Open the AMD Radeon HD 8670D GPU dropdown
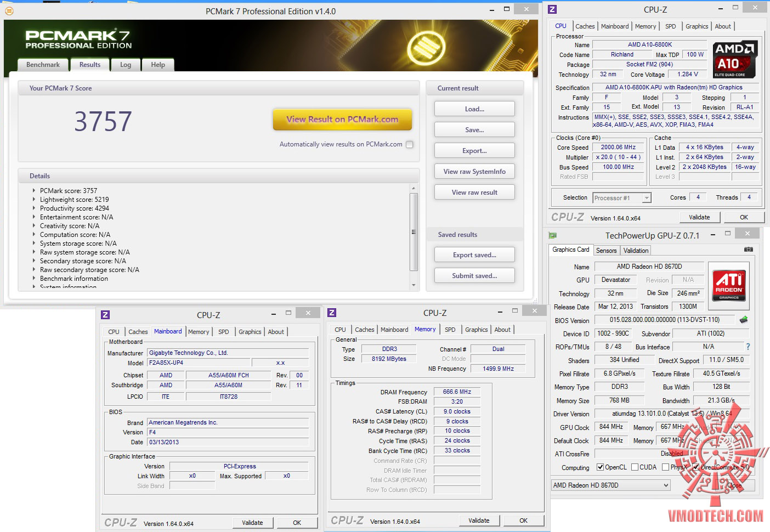Screen dimensions: 770x532 [611, 485]
